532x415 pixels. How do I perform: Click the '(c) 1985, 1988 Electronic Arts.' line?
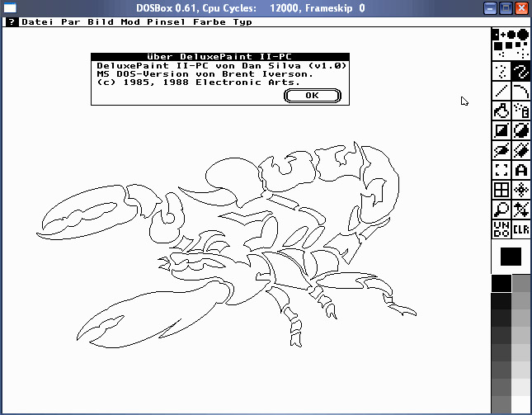(199, 83)
